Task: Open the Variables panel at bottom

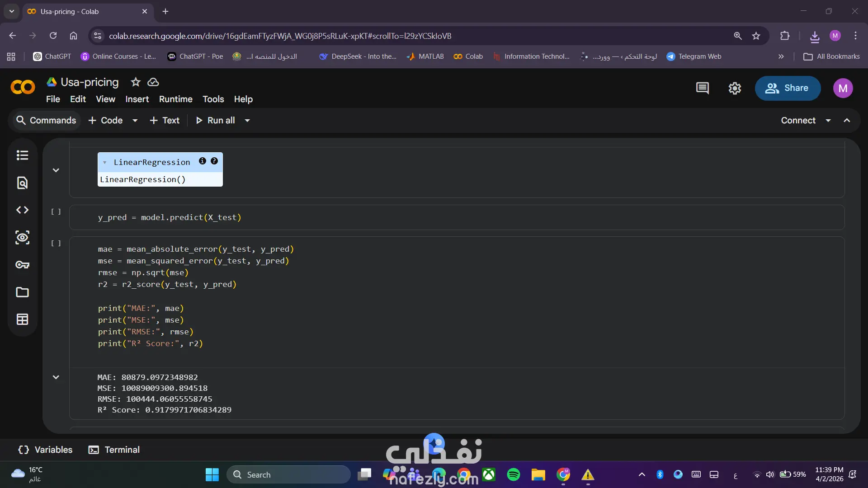Action: pyautogui.click(x=45, y=450)
